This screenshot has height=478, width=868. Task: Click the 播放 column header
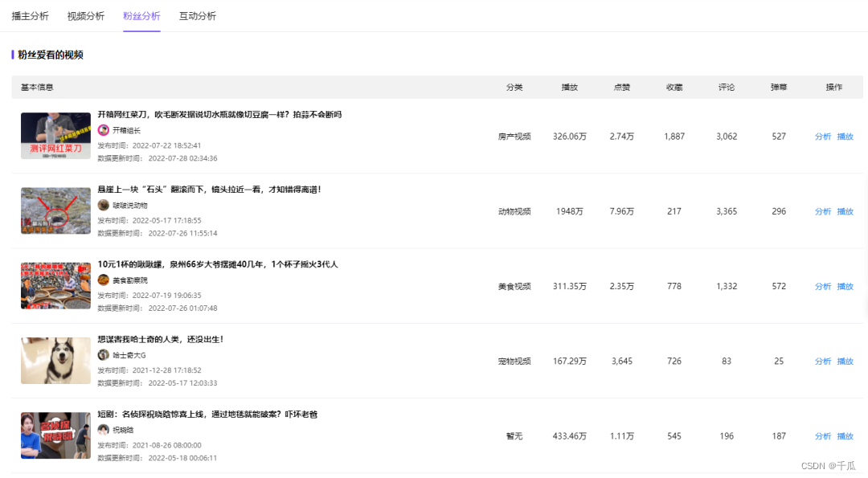pos(569,87)
